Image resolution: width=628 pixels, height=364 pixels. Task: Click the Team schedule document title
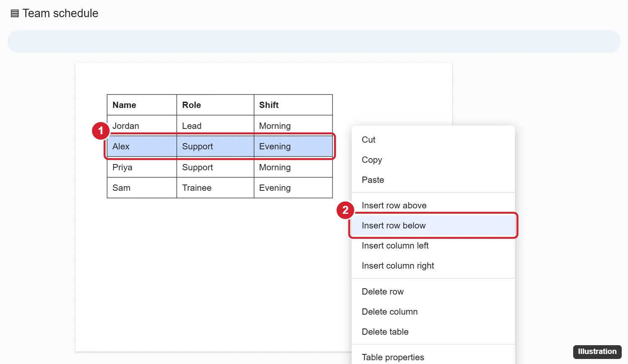[x=60, y=13]
